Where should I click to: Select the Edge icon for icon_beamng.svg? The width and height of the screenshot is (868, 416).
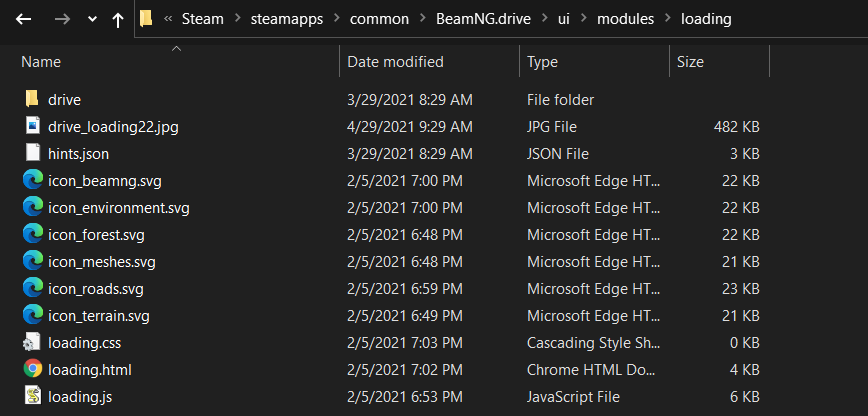32,181
